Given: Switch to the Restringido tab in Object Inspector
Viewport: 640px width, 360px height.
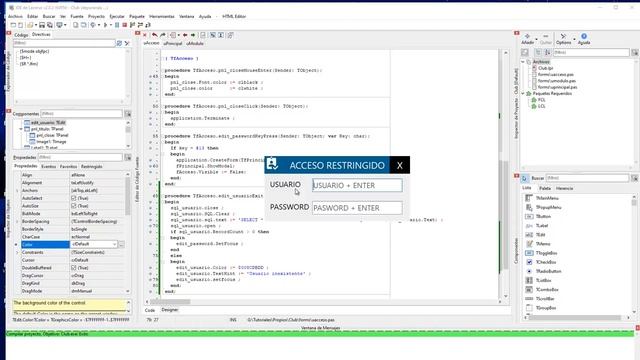Looking at the screenshot, I should click(91, 167).
